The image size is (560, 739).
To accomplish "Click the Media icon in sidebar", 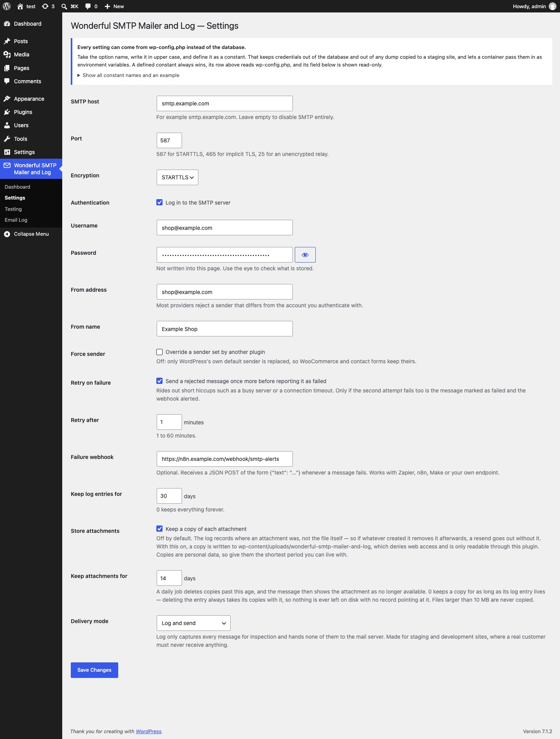I will (x=7, y=54).
